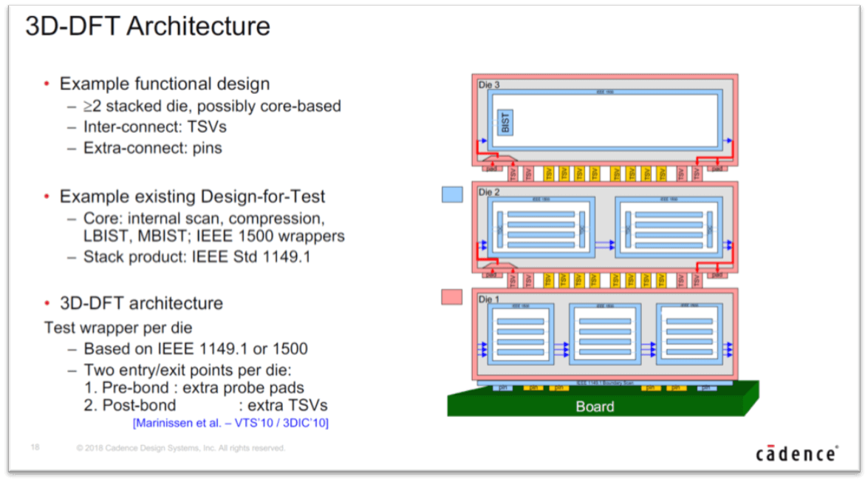The height and width of the screenshot is (482, 868).
Task: Select the pink legend square beside Die 1
Action: pos(451,297)
